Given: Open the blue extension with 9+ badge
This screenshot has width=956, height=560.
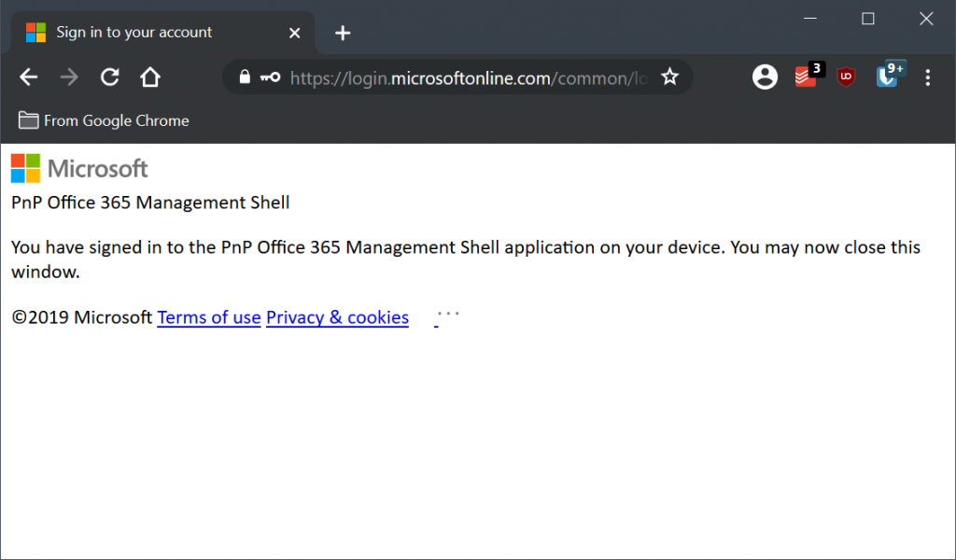Looking at the screenshot, I should pyautogui.click(x=889, y=76).
